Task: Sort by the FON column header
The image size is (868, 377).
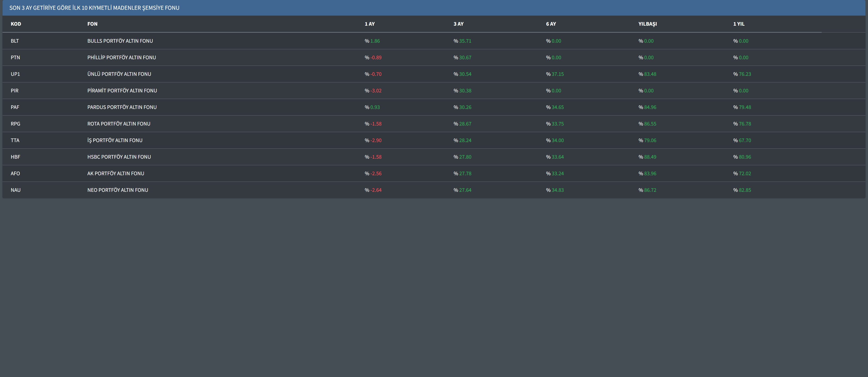Action: click(92, 24)
